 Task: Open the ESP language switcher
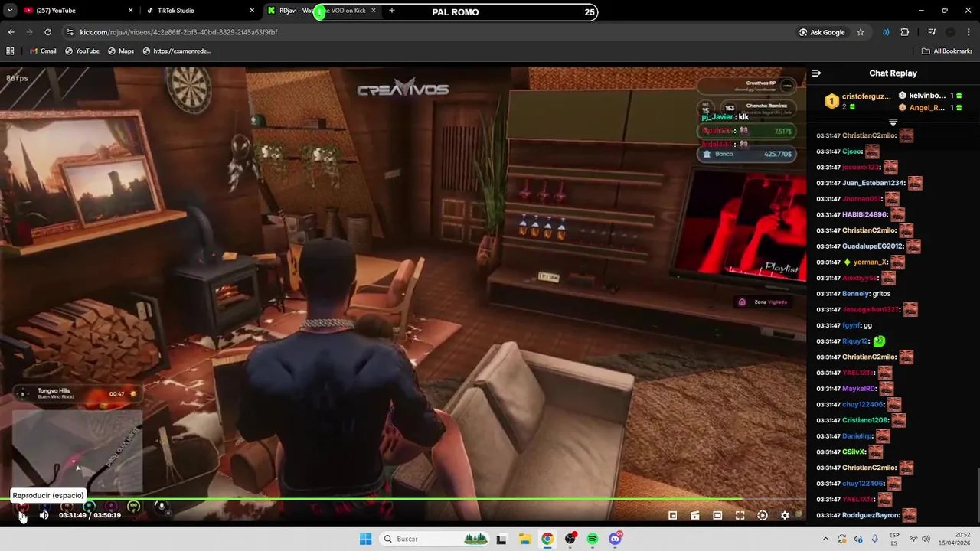(x=894, y=539)
